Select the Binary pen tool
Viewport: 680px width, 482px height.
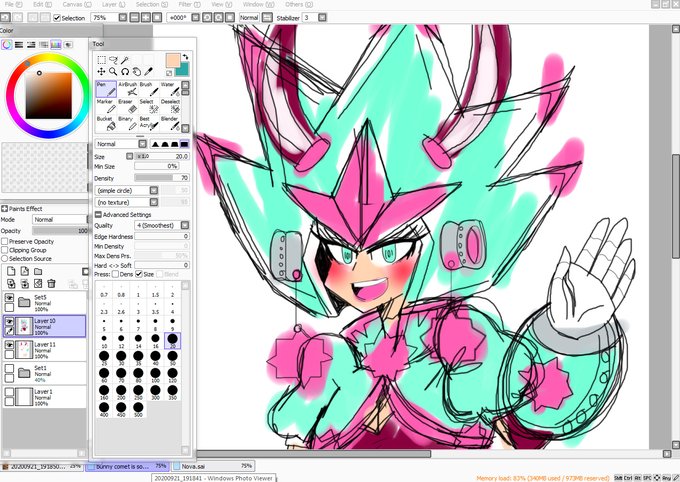(x=128, y=123)
